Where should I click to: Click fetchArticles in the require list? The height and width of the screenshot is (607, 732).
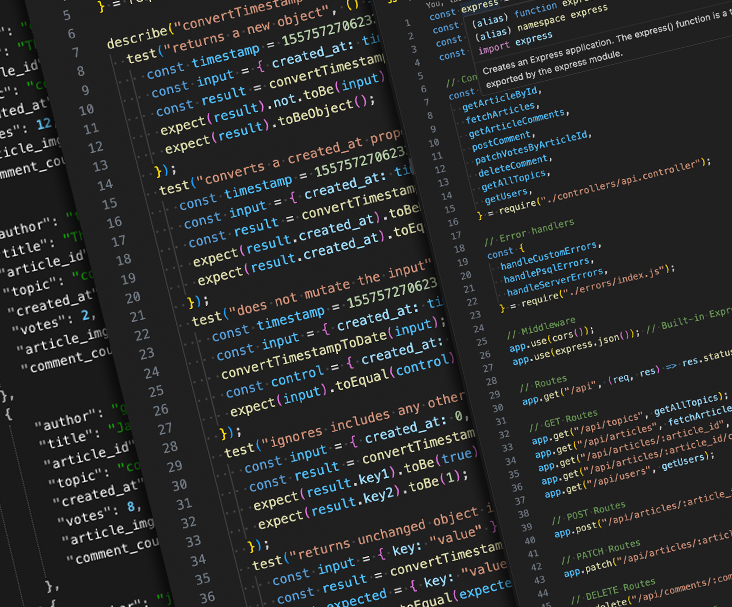502,112
